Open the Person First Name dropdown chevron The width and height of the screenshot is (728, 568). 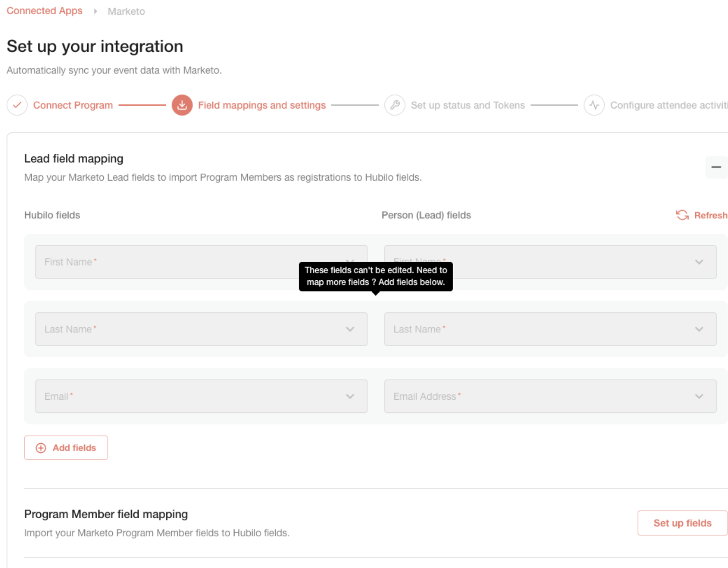pyautogui.click(x=699, y=262)
